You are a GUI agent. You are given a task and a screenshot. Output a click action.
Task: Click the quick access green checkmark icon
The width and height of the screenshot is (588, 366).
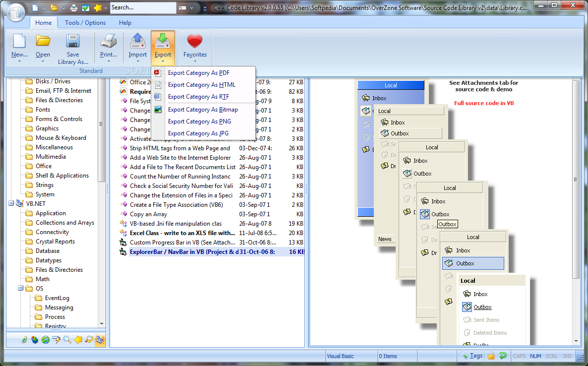click(85, 7)
